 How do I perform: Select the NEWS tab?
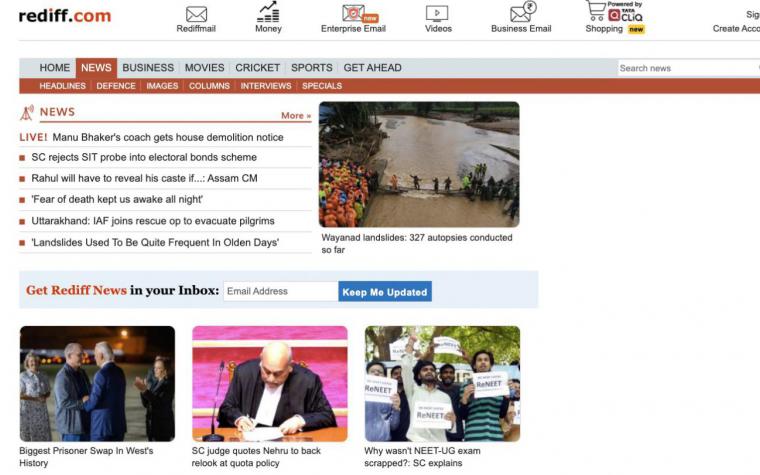(96, 68)
